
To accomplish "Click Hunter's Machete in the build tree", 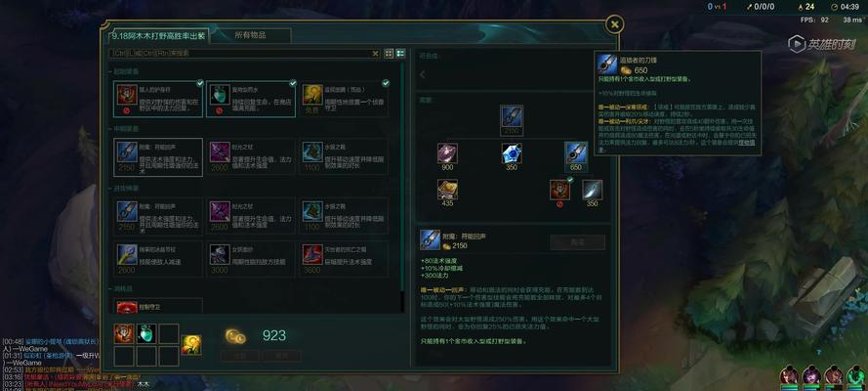I will coord(593,190).
